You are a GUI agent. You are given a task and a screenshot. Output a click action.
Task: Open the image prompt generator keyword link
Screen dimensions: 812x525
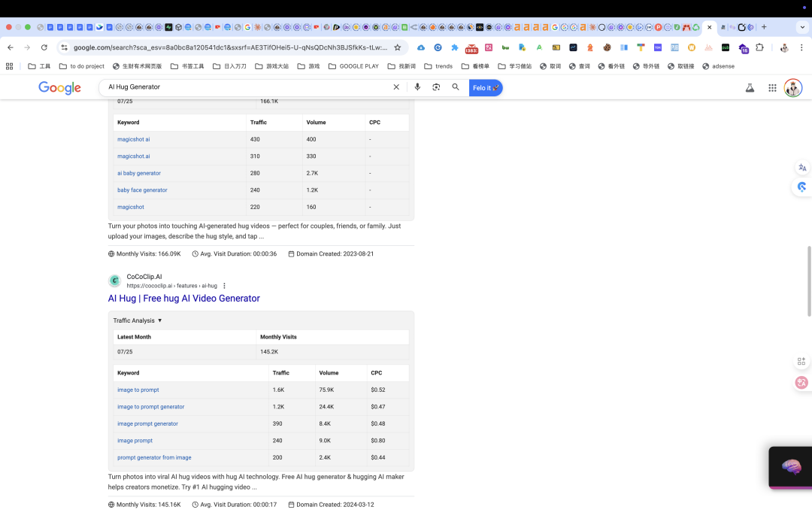point(147,424)
